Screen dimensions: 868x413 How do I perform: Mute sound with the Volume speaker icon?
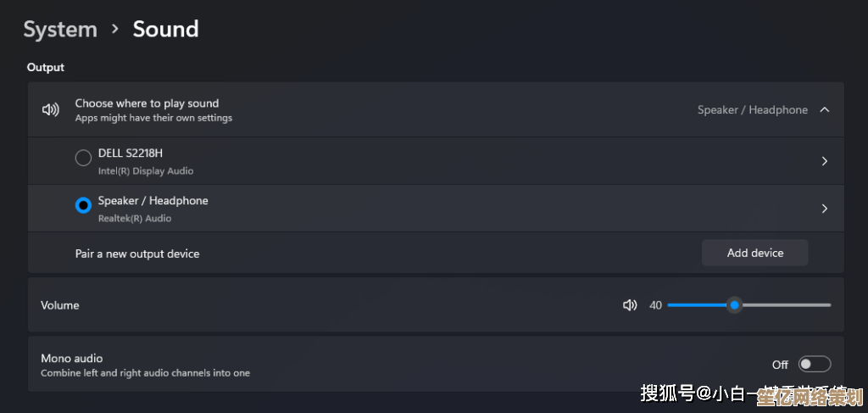[630, 305]
